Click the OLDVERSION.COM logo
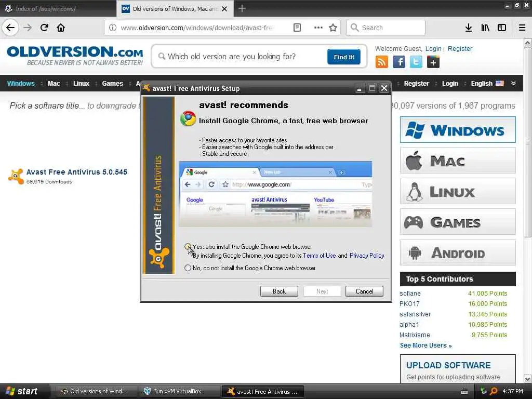This screenshot has width=532, height=399. (x=75, y=56)
